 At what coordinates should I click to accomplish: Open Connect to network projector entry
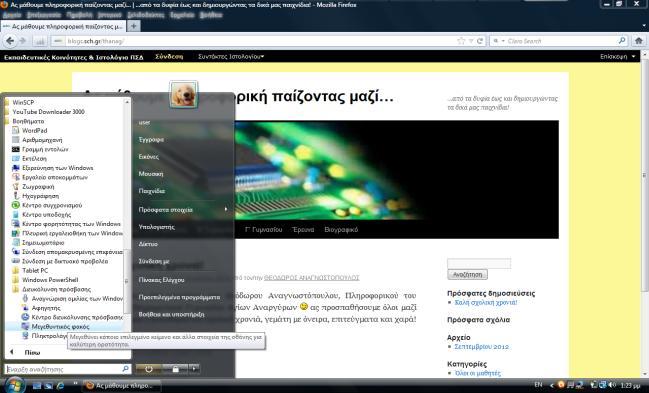[x=60, y=261]
